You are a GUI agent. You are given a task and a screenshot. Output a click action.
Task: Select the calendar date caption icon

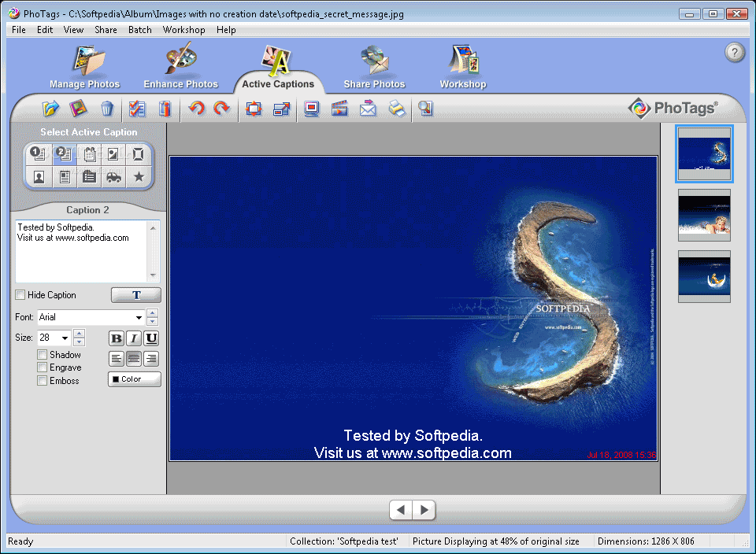89,154
